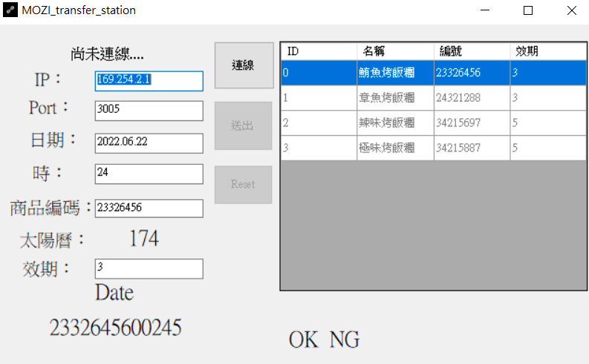Screen dimensions: 589x364
Task: Click the 效期 input field showing 3
Action: (149, 269)
